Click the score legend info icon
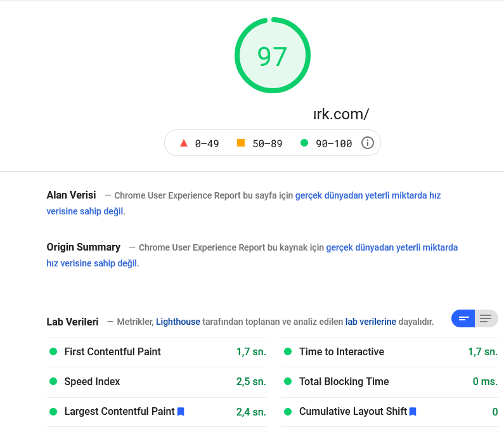Viewport: 504px width, 432px height. (x=368, y=143)
